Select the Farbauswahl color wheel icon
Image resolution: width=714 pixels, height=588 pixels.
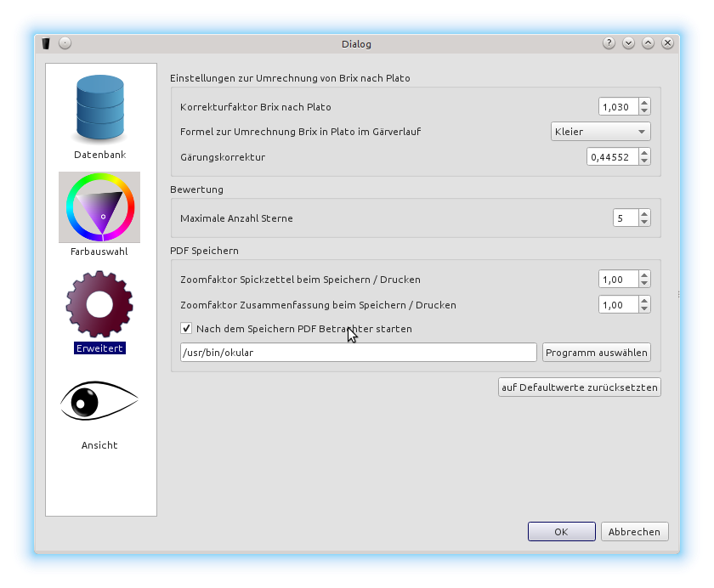pyautogui.click(x=99, y=206)
